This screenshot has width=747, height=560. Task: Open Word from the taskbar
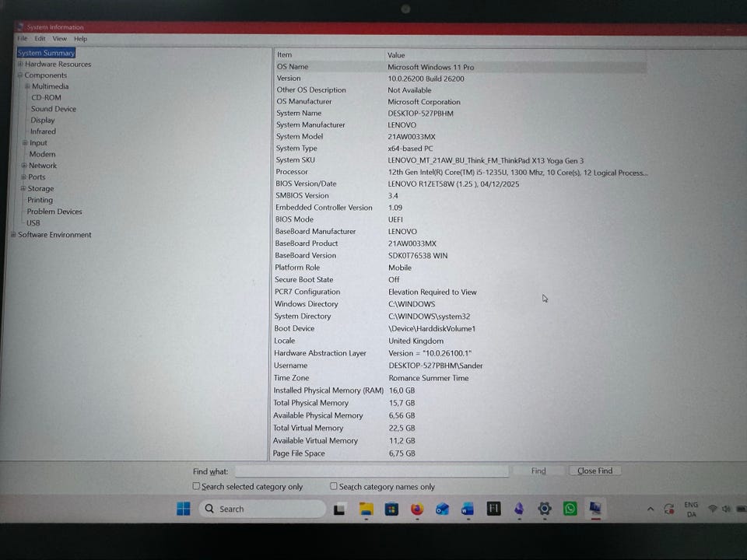click(x=468, y=509)
